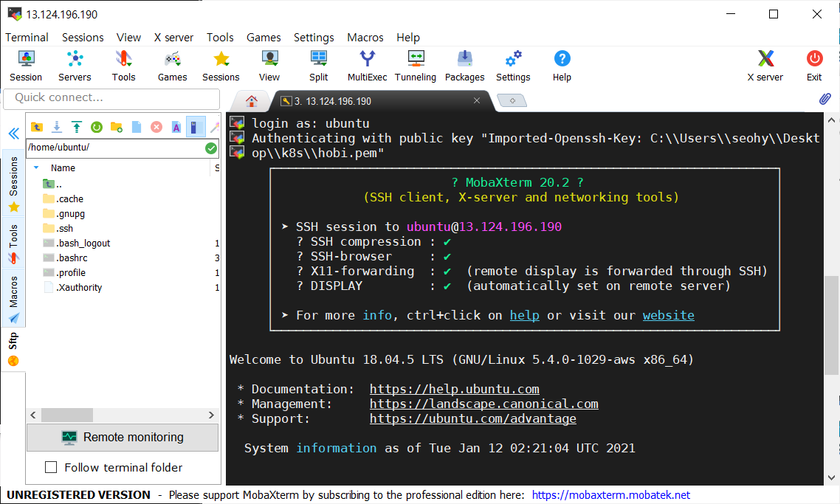Confirm path with green checkmark icon
The width and height of the screenshot is (840, 504).
[211, 148]
